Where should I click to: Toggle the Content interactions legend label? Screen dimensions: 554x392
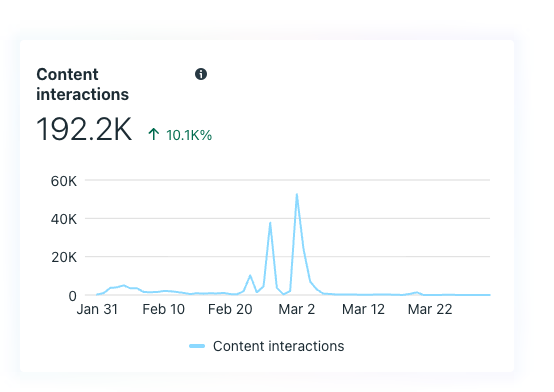278,346
